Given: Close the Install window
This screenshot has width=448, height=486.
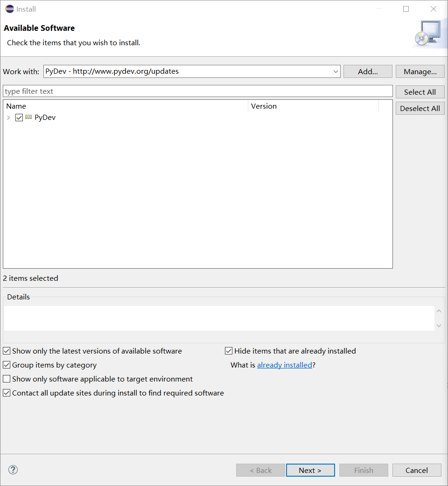Looking at the screenshot, I should click(x=434, y=9).
